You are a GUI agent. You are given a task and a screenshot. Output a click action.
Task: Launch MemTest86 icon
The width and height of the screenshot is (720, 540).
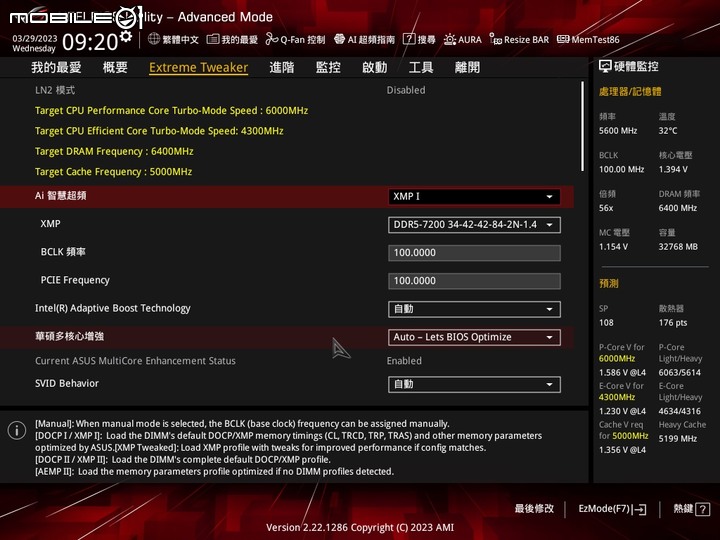563,39
